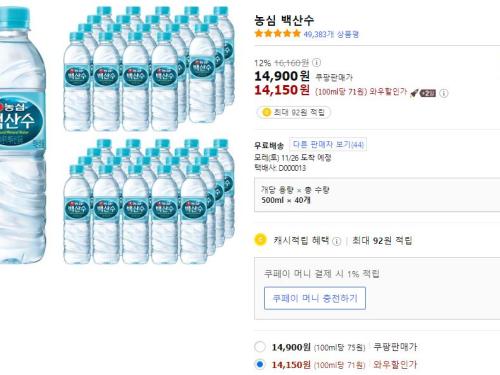This screenshot has height=375, width=500.
Task: Open info icon next to 캐시적립 혜택
Action: pyautogui.click(x=337, y=241)
